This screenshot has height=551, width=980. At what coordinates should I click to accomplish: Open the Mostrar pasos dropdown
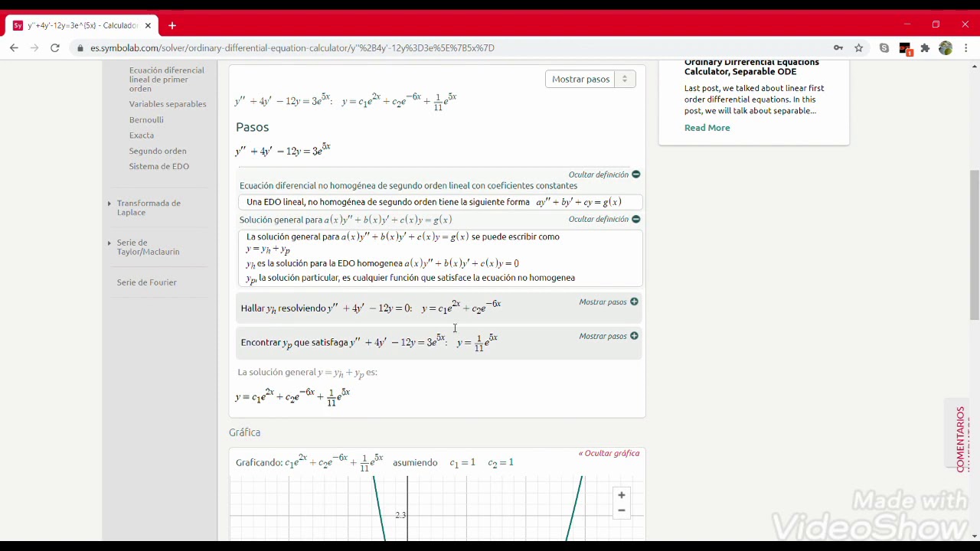pos(590,79)
